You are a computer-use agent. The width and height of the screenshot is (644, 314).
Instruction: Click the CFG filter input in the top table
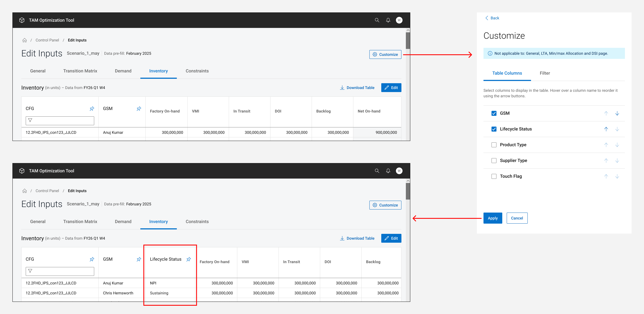60,121
